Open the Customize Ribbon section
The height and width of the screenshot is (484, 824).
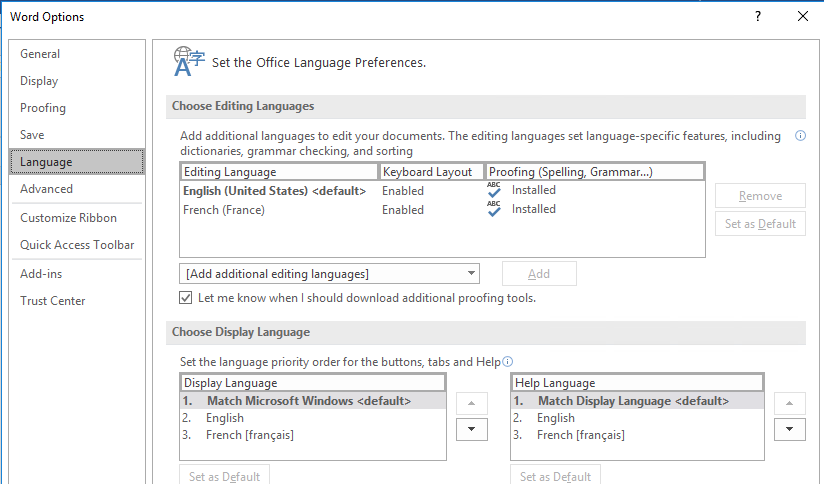[68, 218]
